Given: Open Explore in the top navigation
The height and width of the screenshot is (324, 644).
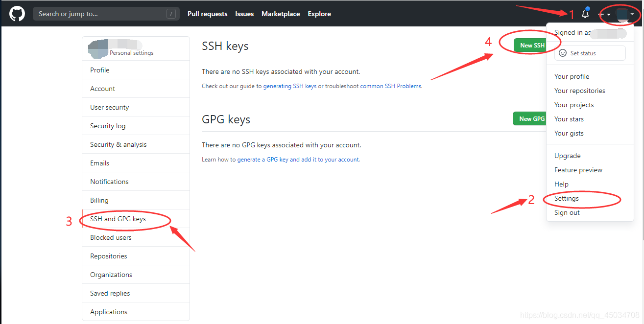Looking at the screenshot, I should coord(319,14).
